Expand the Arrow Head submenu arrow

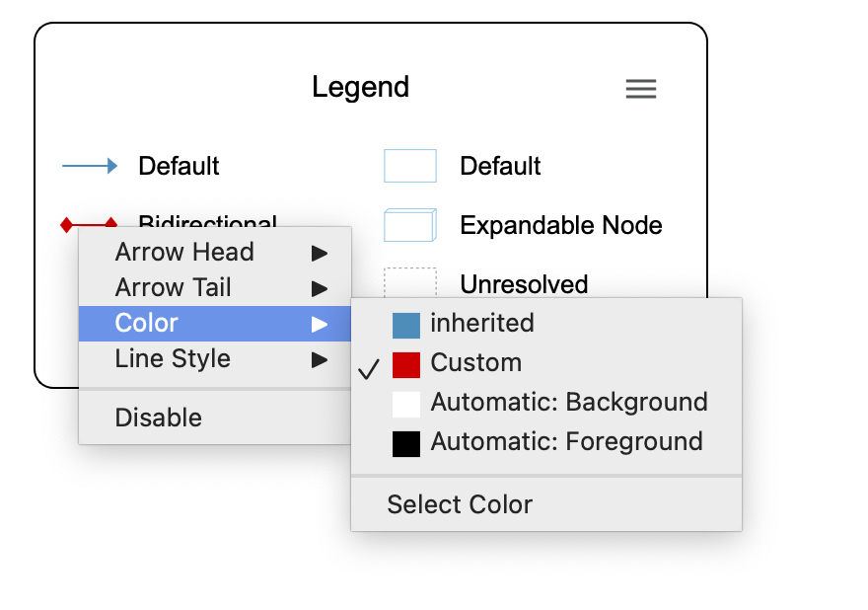(x=320, y=254)
